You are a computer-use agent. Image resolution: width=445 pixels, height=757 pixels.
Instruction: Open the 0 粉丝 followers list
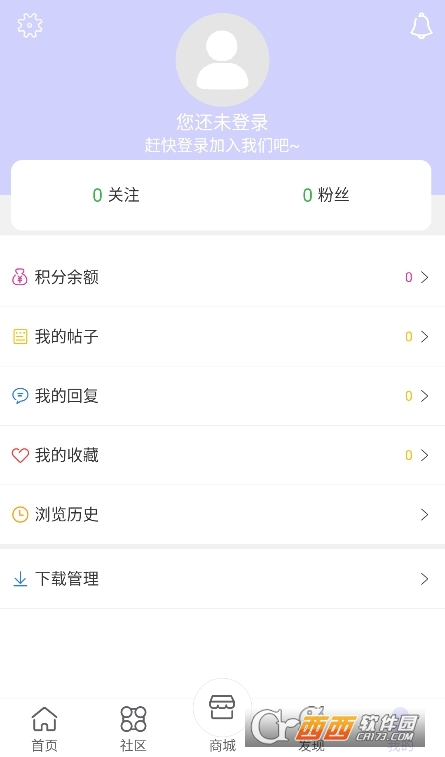(326, 195)
